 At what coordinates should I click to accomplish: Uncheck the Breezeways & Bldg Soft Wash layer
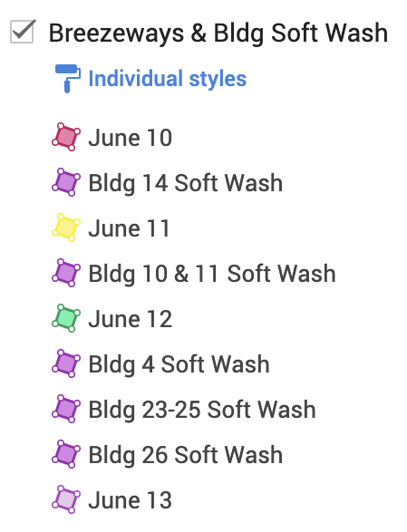click(22, 32)
